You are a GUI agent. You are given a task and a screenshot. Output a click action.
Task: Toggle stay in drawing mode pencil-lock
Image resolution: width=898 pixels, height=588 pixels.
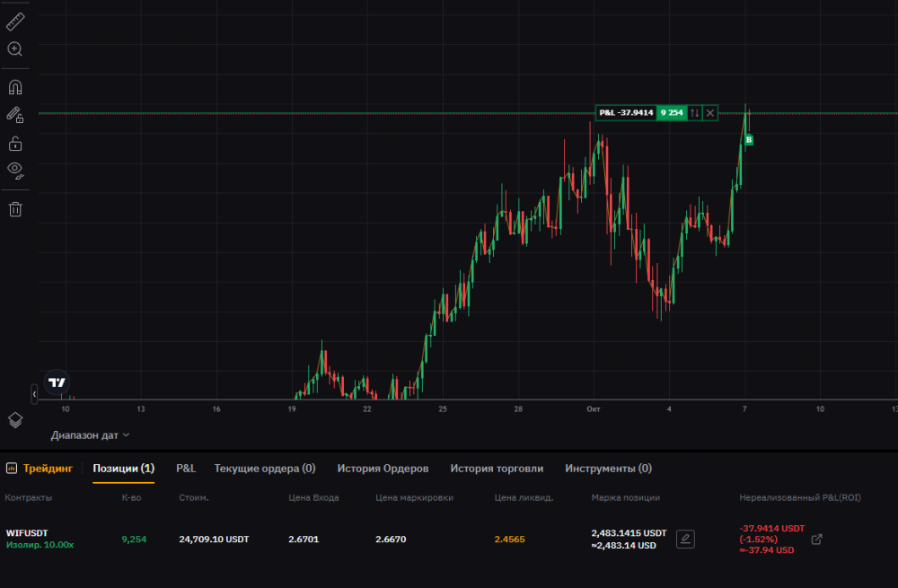[15, 115]
